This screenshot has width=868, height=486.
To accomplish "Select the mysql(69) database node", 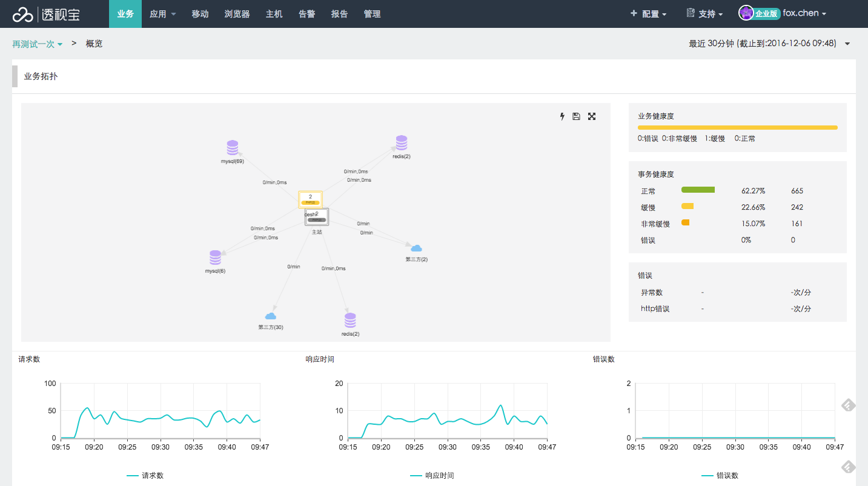I will coord(233,148).
